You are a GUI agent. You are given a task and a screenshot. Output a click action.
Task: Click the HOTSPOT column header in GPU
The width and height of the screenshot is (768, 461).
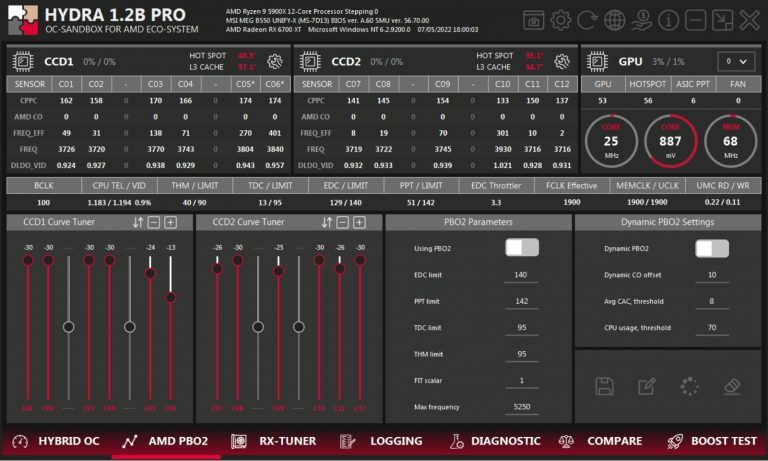pos(648,84)
